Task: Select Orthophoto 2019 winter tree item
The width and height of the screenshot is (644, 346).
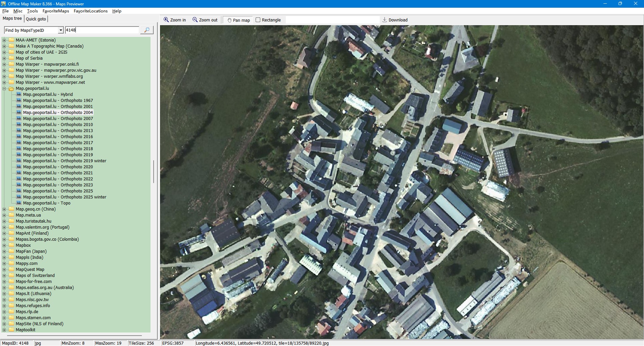Action: tap(64, 161)
